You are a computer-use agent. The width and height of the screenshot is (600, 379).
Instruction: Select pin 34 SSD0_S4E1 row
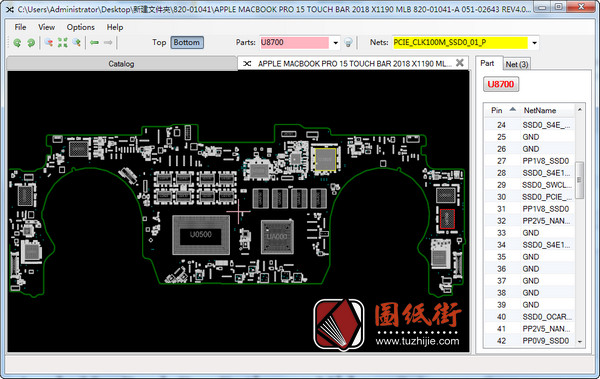[x=530, y=245]
